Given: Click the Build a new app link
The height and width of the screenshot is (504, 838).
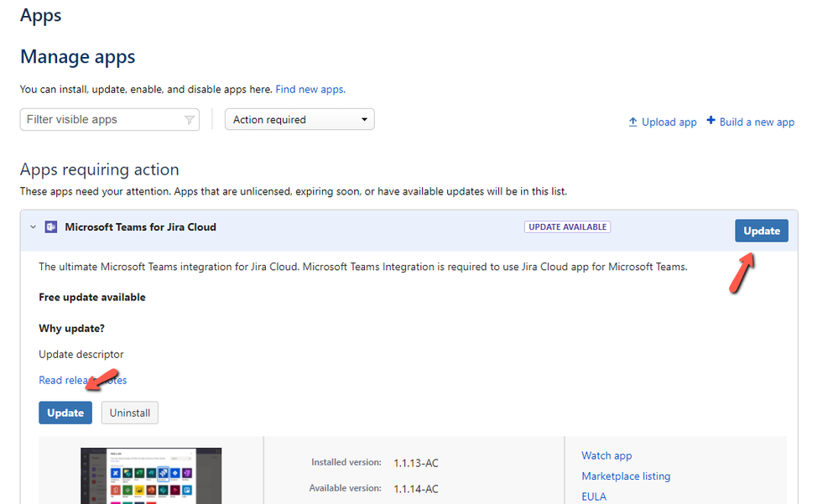Looking at the screenshot, I should [757, 122].
